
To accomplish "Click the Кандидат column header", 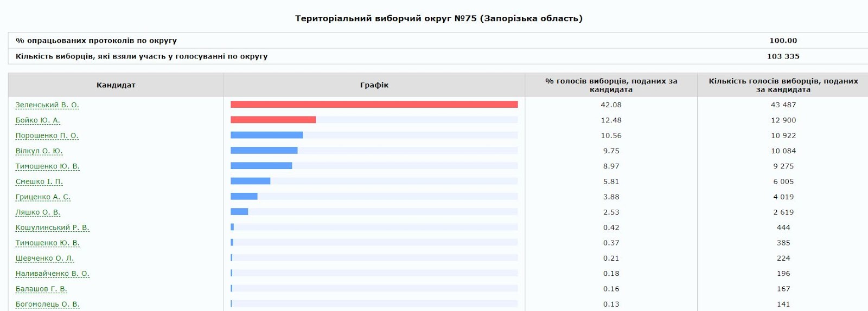I will (116, 85).
